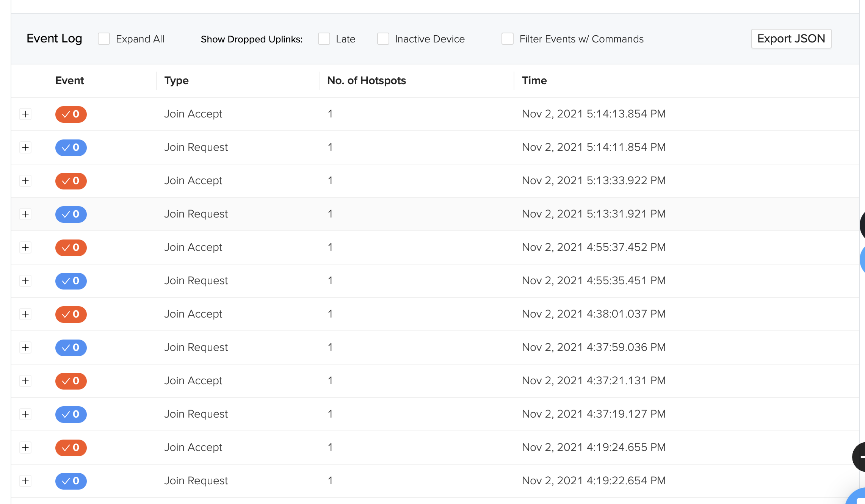This screenshot has width=865, height=504.
Task: Click the Event Log title
Action: pyautogui.click(x=54, y=38)
